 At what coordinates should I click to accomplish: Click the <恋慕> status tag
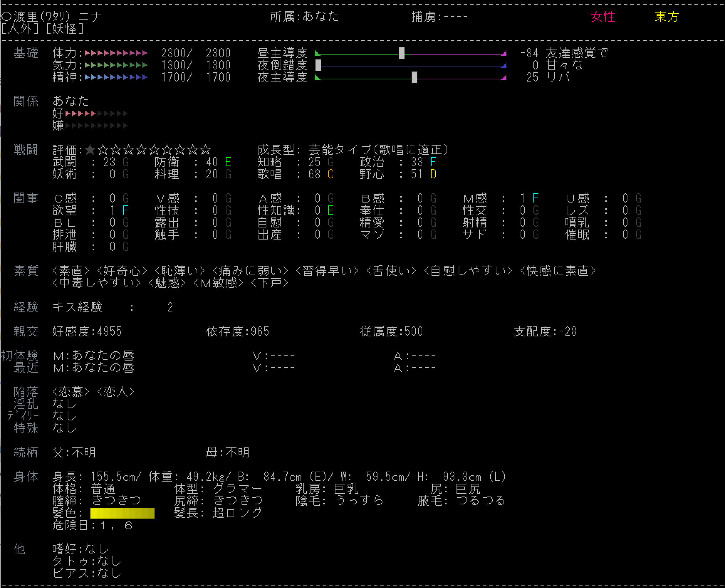71,392
